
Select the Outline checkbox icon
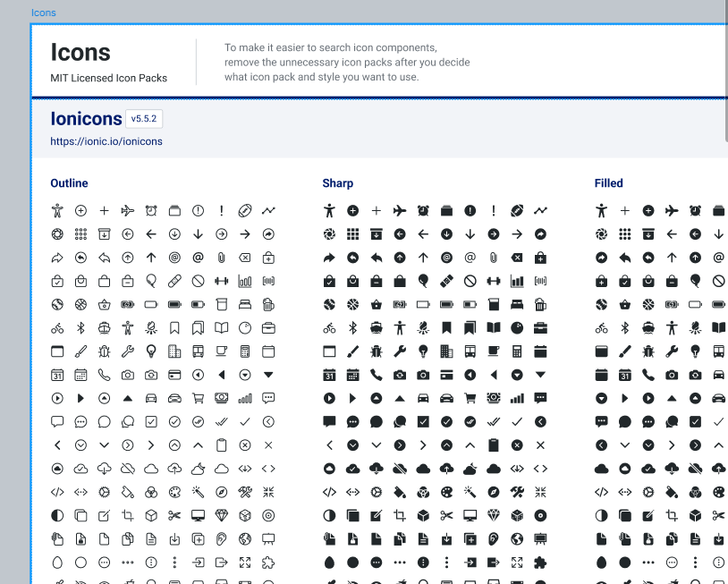coord(151,421)
